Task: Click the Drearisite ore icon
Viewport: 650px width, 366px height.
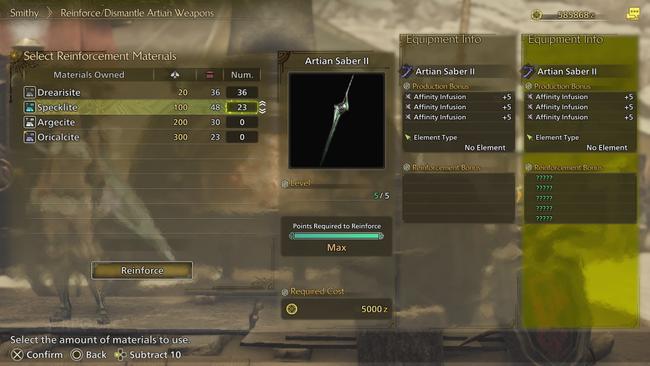Action: (29, 92)
